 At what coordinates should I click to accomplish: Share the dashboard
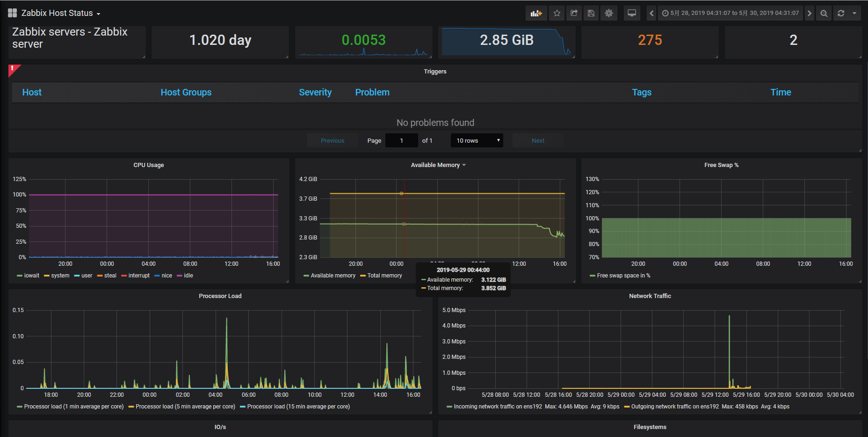pyautogui.click(x=574, y=13)
